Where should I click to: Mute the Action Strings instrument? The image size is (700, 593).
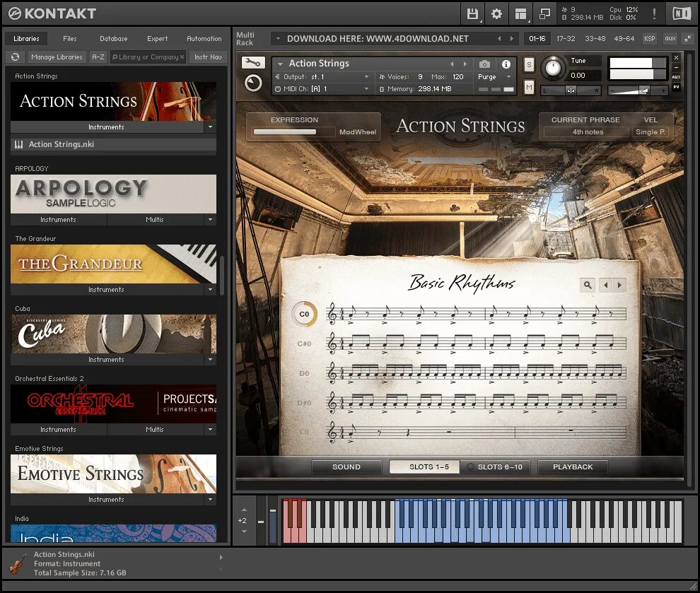529,87
